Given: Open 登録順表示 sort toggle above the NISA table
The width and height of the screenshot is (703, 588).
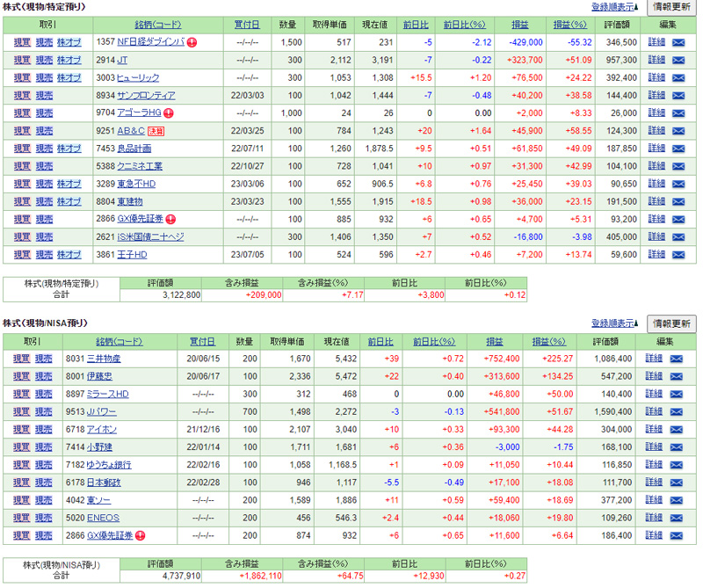Looking at the screenshot, I should 614,323.
